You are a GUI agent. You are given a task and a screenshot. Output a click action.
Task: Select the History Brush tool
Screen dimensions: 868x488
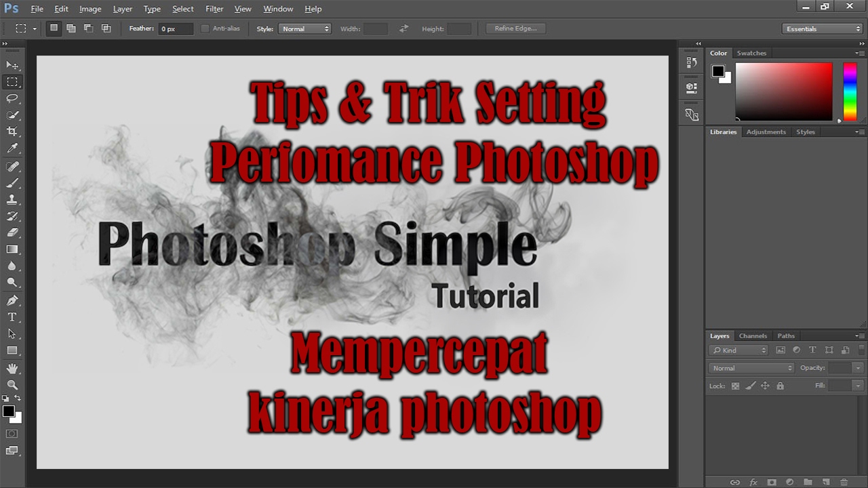12,217
